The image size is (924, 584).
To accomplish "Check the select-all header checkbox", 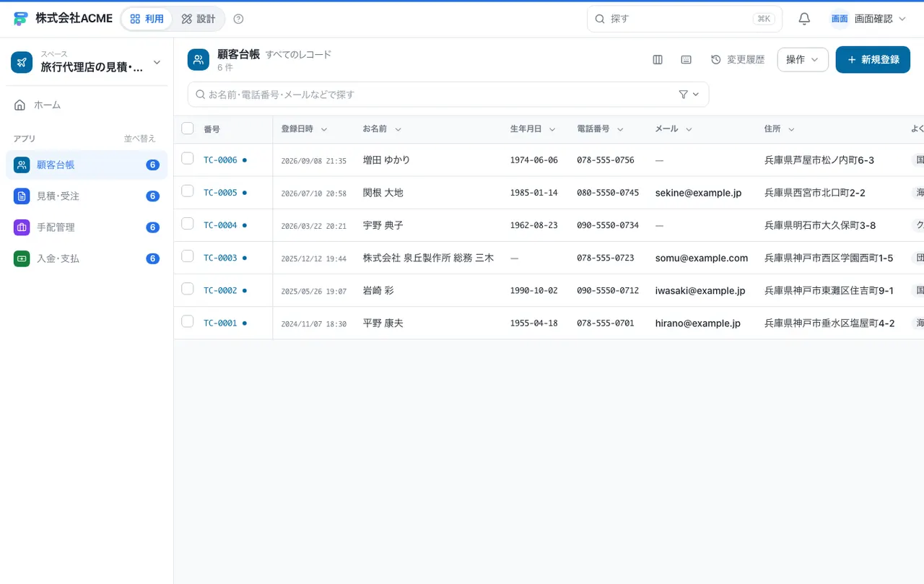I will [x=188, y=128].
